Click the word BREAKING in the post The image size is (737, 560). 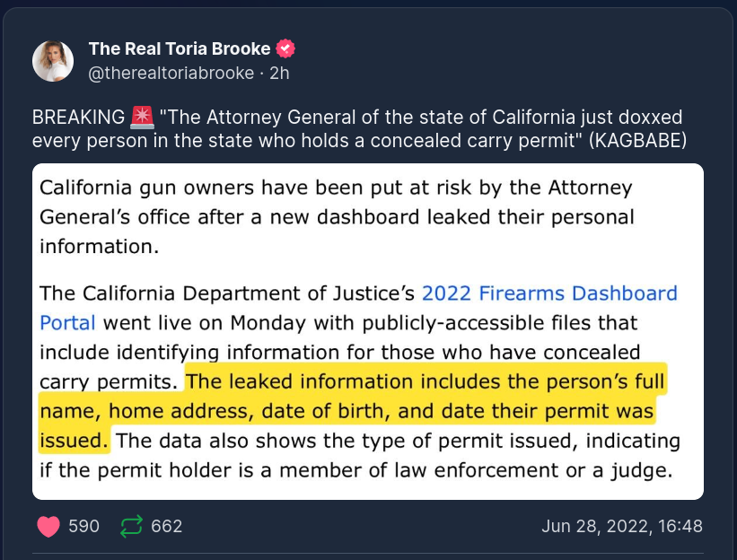point(77,118)
